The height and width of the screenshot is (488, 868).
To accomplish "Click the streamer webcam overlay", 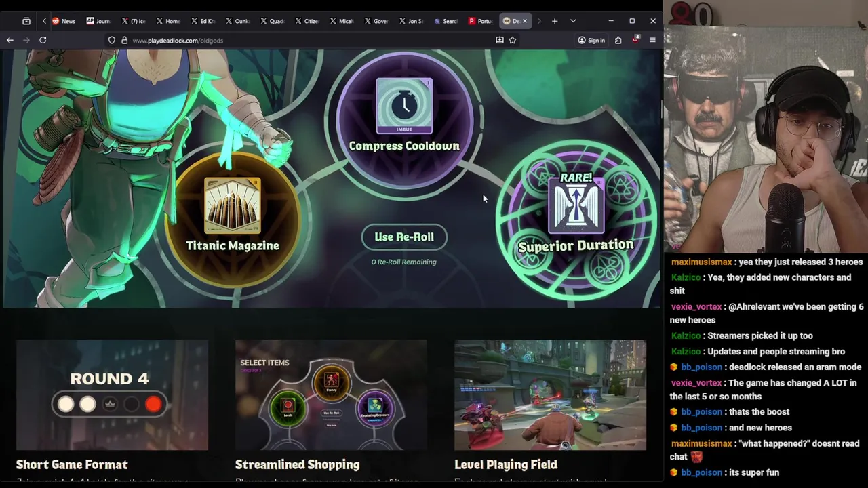I will (766, 127).
